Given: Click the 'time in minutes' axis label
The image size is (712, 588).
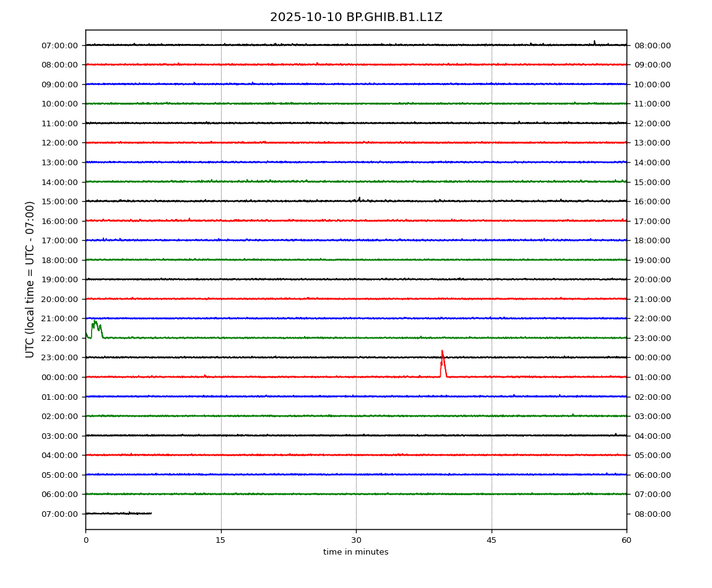Looking at the screenshot, I should (356, 552).
